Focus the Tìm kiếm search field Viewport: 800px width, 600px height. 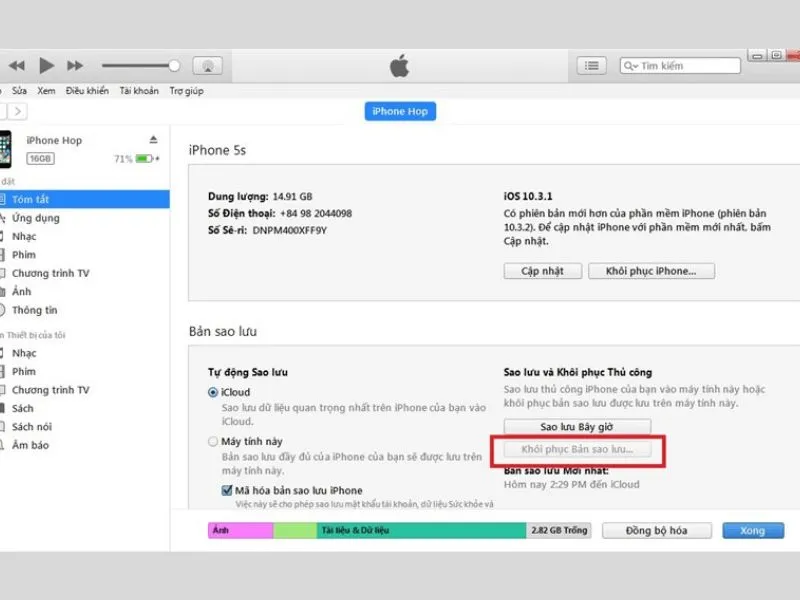pos(680,66)
